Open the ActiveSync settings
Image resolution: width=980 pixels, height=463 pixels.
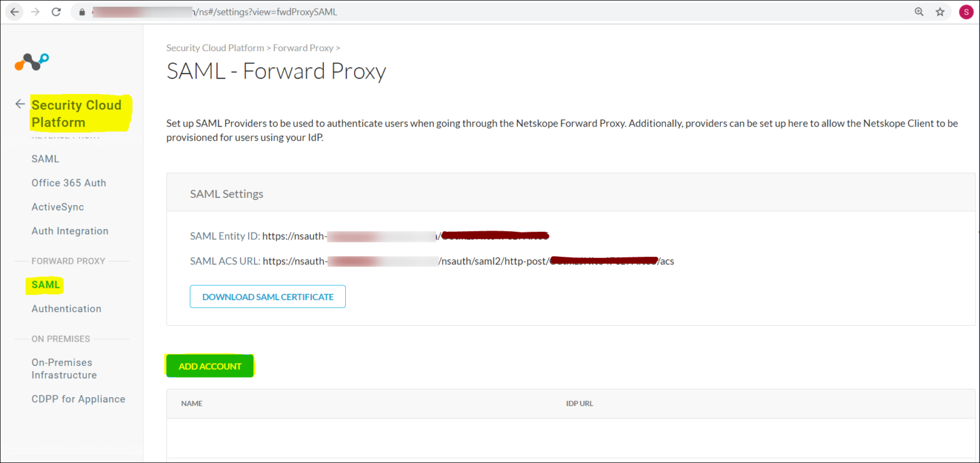click(x=57, y=206)
